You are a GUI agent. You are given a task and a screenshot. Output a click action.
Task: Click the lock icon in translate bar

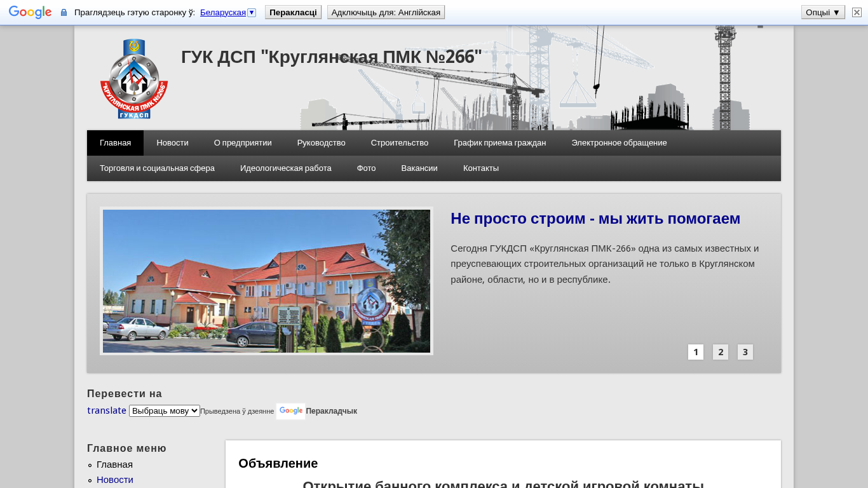coord(64,13)
